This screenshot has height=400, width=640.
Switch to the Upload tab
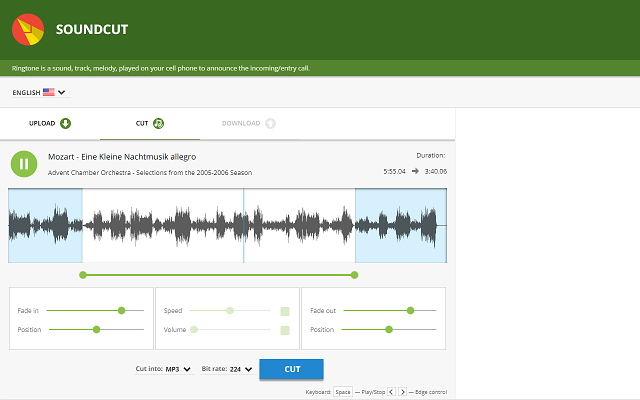(50, 124)
